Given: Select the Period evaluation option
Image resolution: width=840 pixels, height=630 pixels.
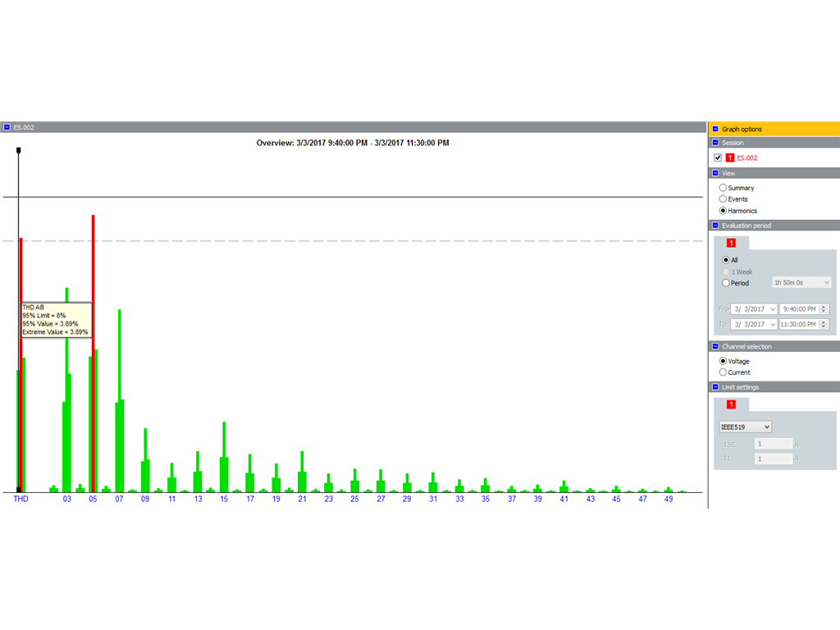Looking at the screenshot, I should 725,283.
